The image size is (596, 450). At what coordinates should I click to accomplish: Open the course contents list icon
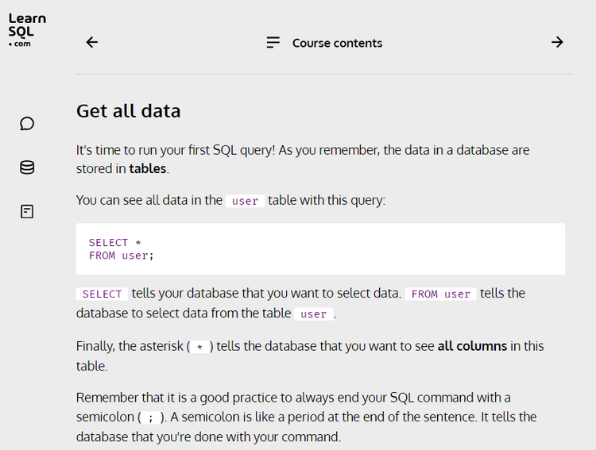point(273,42)
